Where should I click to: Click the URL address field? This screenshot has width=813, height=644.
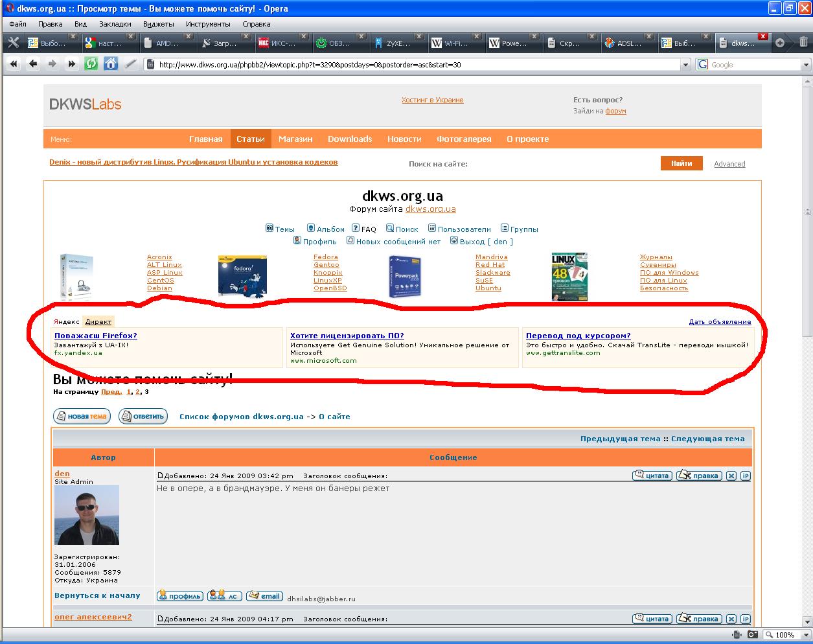(x=418, y=65)
